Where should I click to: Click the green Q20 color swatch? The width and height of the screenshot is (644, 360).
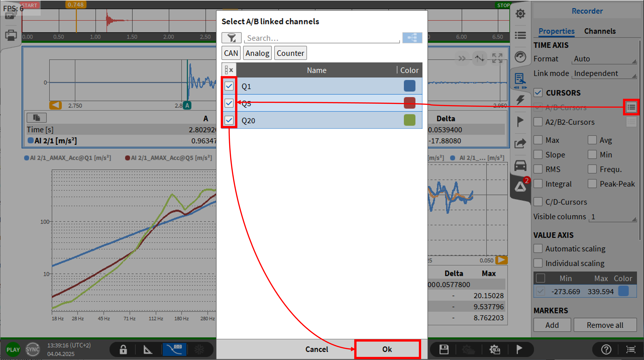(409, 120)
